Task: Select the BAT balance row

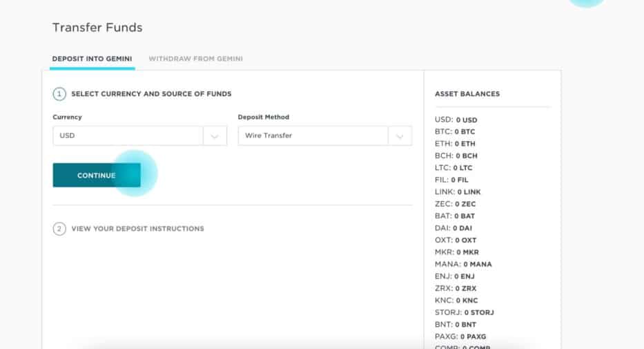Action: coord(455,216)
